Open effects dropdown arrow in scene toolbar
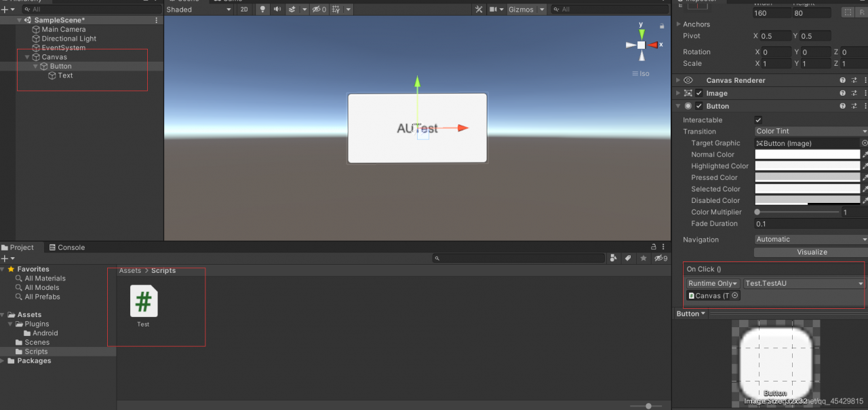Screen dimensions: 868x410 tap(305, 10)
